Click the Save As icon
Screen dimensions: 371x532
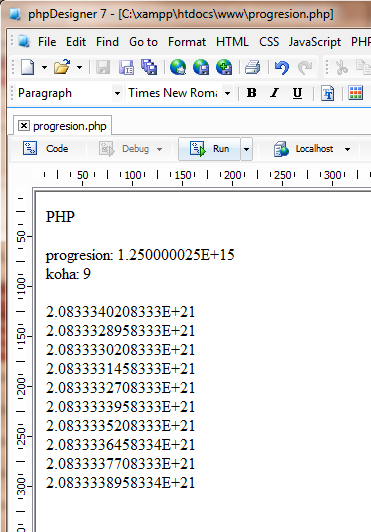[126, 67]
